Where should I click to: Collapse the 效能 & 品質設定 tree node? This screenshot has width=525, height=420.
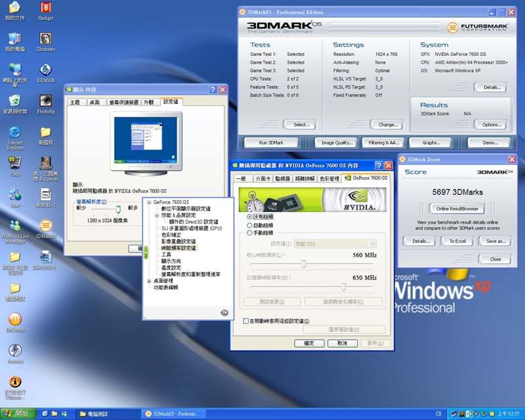pyautogui.click(x=157, y=215)
